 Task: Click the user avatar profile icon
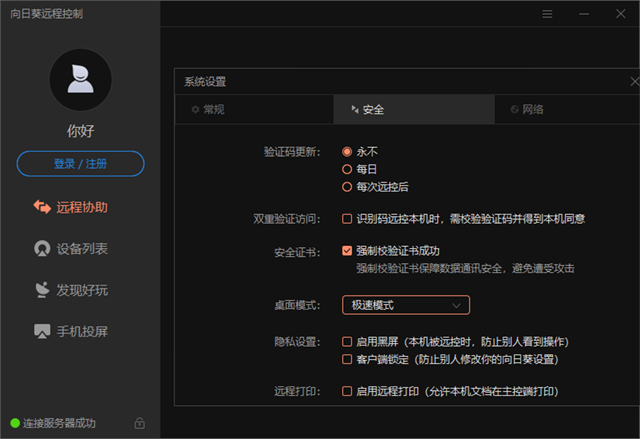[x=80, y=80]
